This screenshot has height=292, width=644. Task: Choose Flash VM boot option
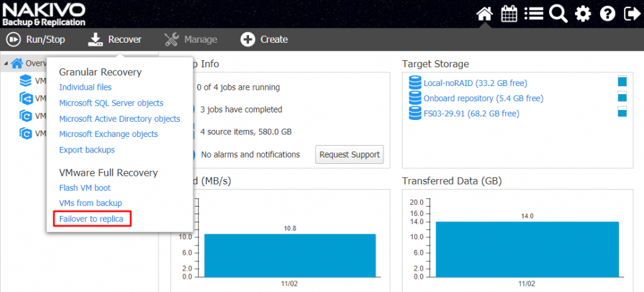point(85,188)
